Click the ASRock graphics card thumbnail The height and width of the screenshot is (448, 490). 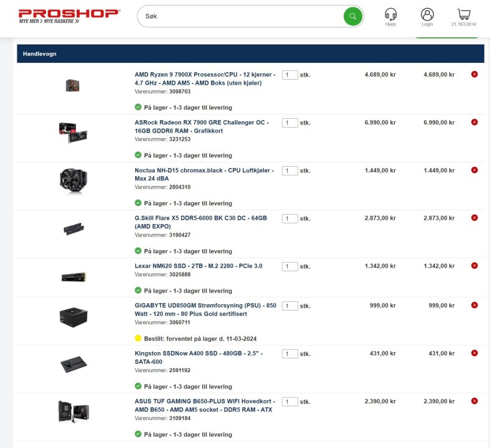[73, 133]
